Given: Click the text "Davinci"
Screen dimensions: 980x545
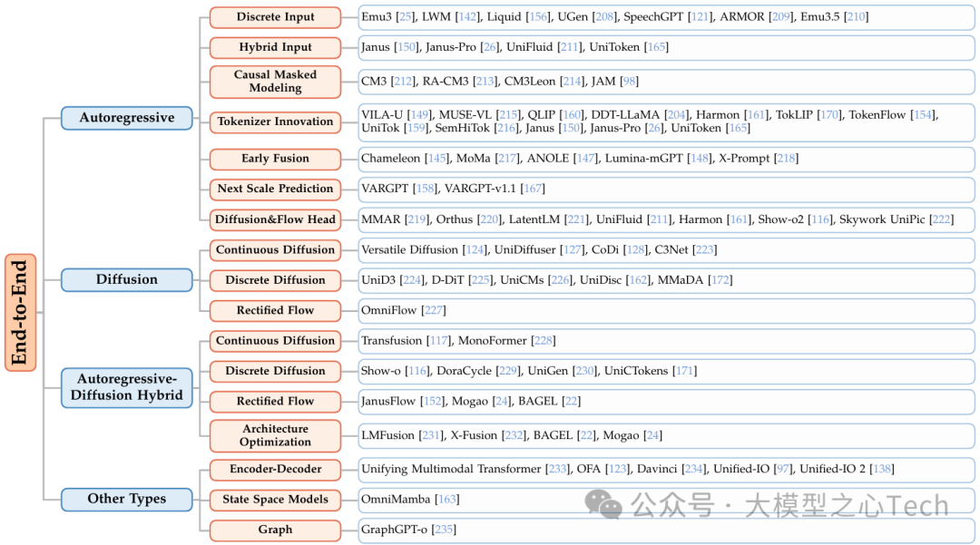Looking at the screenshot, I should [x=657, y=469].
